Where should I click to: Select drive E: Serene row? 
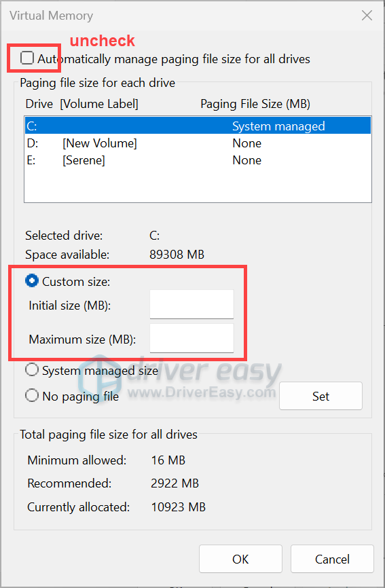(x=198, y=160)
